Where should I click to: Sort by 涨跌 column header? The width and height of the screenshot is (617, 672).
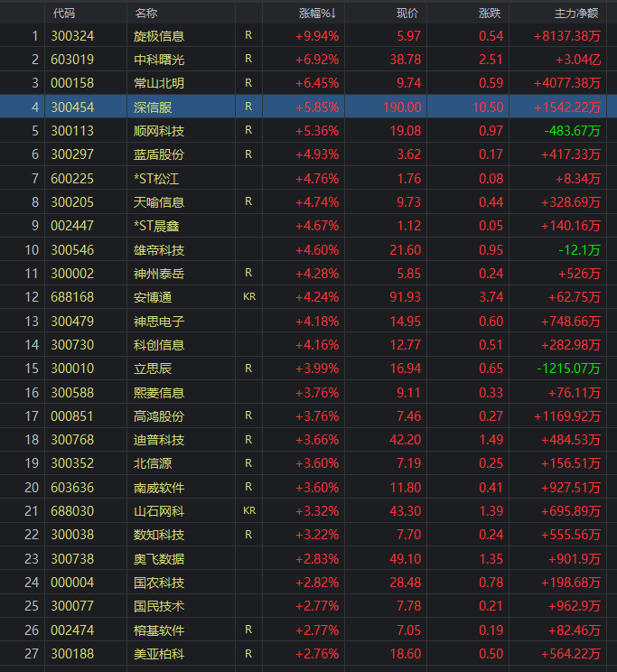(490, 14)
